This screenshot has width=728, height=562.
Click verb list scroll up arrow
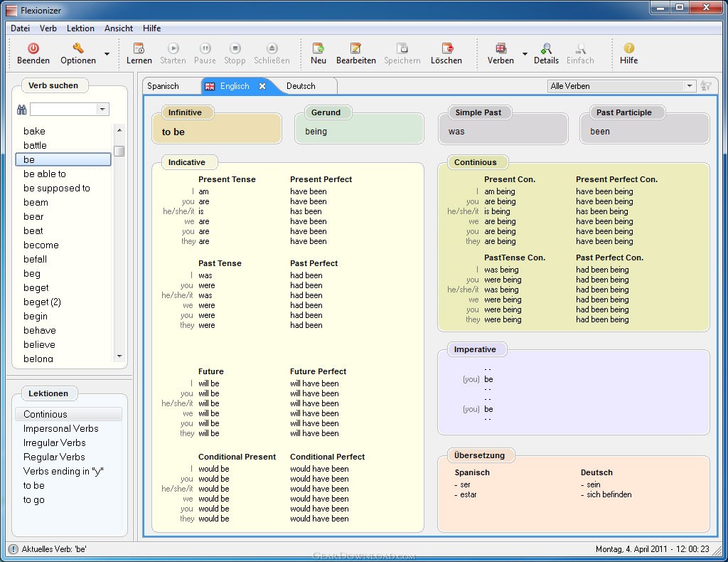[x=119, y=130]
